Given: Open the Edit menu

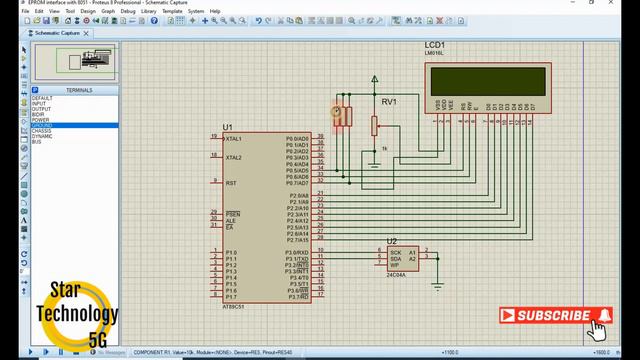Looking at the screenshot, I should click(x=39, y=11).
